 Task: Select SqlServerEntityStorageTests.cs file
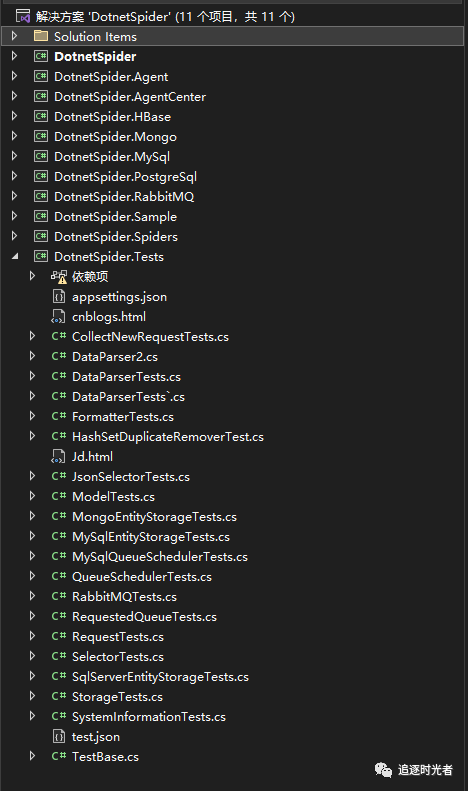coord(160,677)
